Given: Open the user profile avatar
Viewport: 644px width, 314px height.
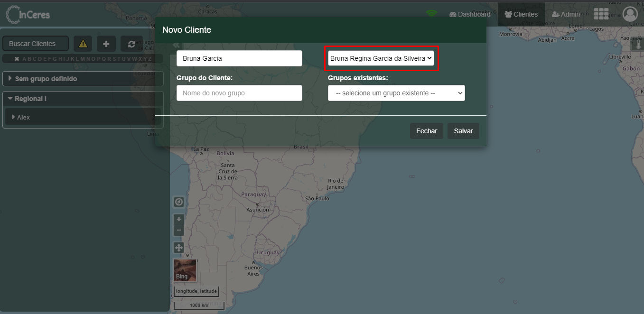Looking at the screenshot, I should coord(630,14).
